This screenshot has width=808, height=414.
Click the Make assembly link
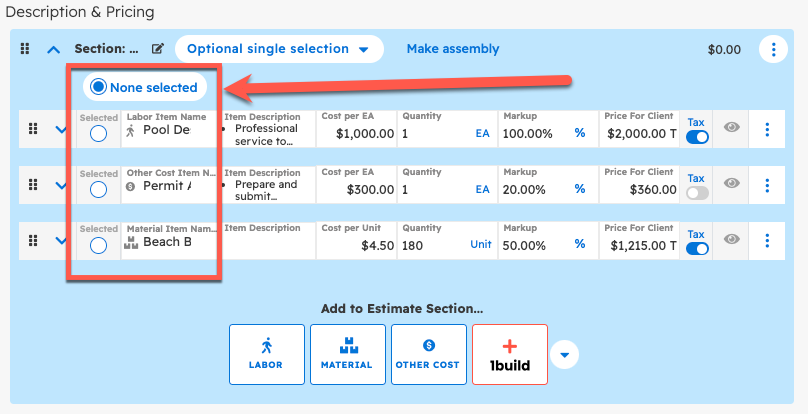tap(452, 49)
